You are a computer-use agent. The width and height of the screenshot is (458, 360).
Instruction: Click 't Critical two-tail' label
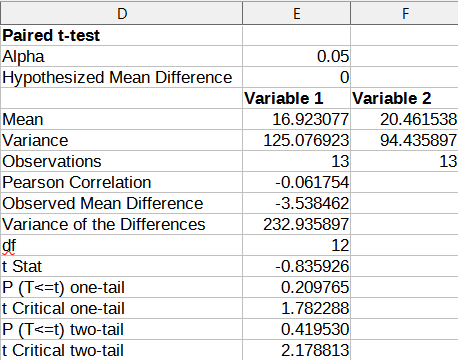[x=122, y=350]
